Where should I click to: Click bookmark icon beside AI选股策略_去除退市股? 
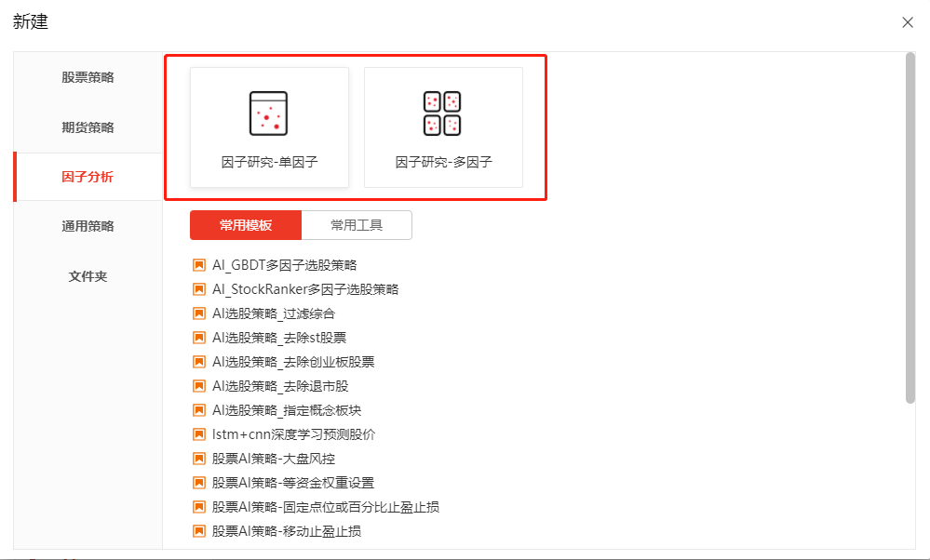[198, 386]
